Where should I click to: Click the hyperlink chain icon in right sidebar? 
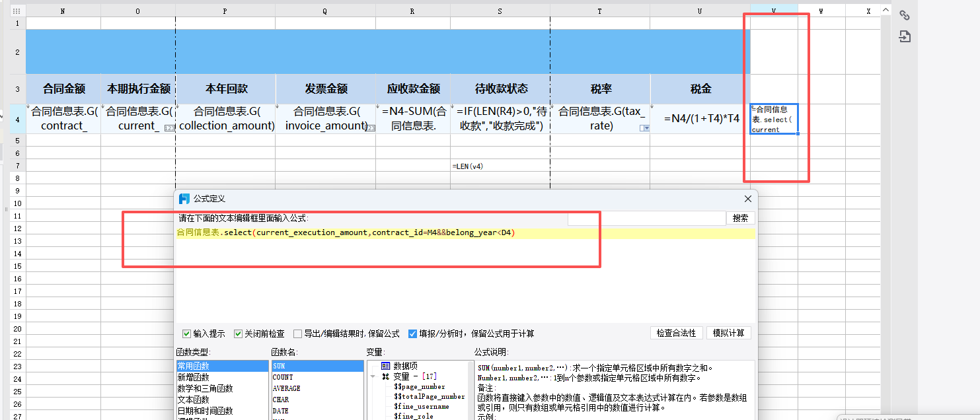pos(905,15)
